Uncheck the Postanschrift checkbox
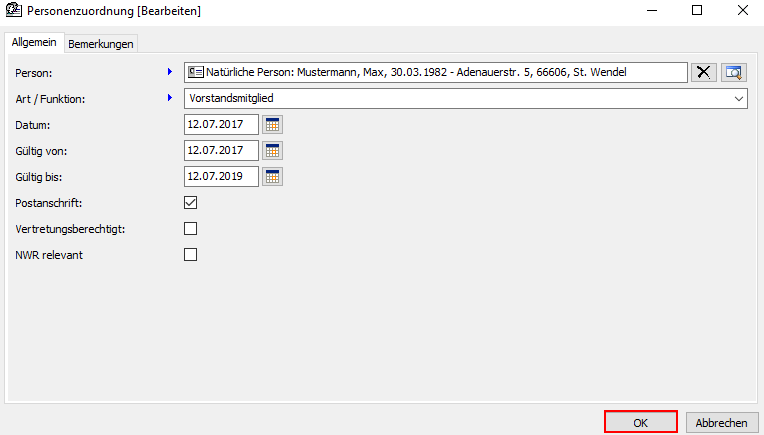764x435 pixels. tap(191, 202)
